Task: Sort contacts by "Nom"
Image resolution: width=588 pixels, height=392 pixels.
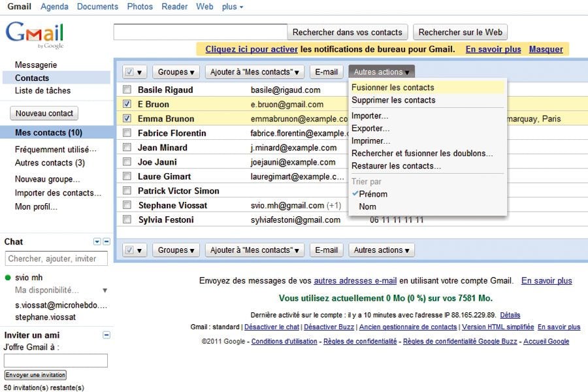Action: coord(368,207)
